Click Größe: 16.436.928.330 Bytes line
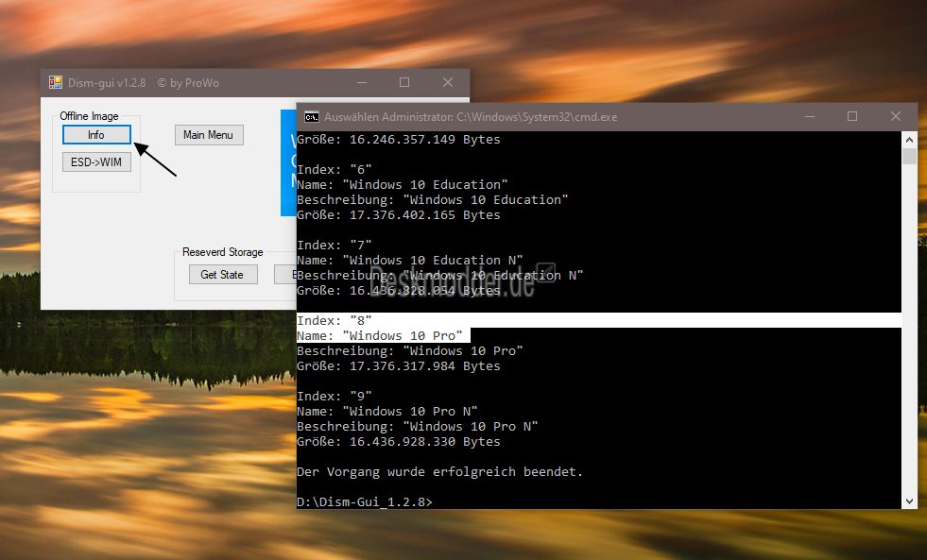Screen dimensions: 927x560 point(399,442)
